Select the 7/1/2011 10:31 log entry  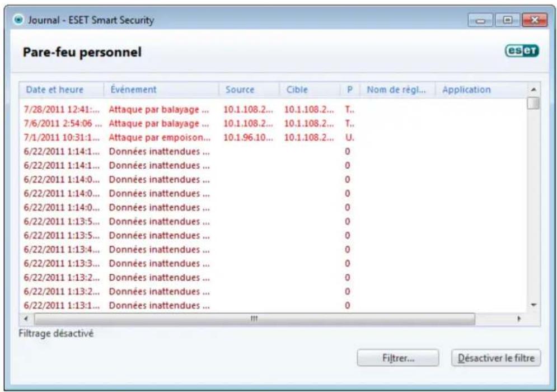point(272,138)
